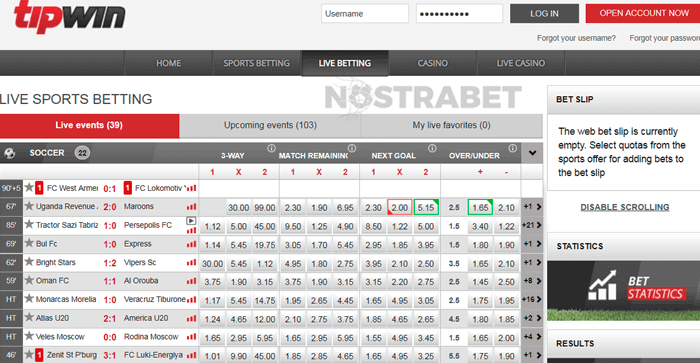
Task: Select over odds 3.40 in Tractor Sazi match
Action: click(480, 227)
